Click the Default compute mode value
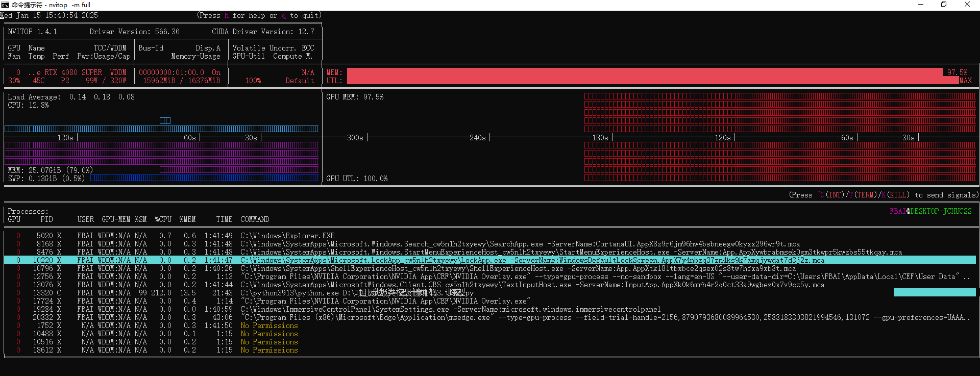 300,81
